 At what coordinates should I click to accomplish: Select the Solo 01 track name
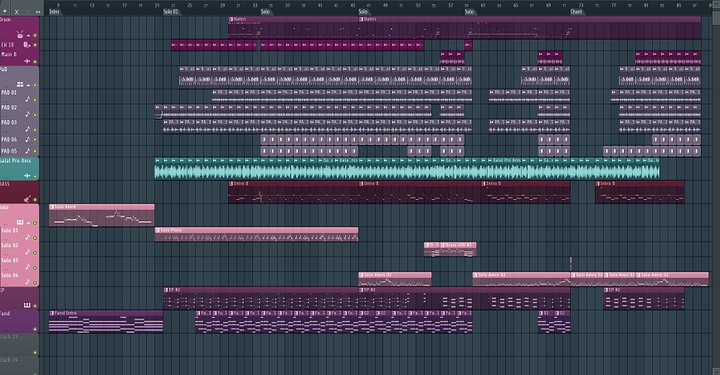(x=10, y=230)
